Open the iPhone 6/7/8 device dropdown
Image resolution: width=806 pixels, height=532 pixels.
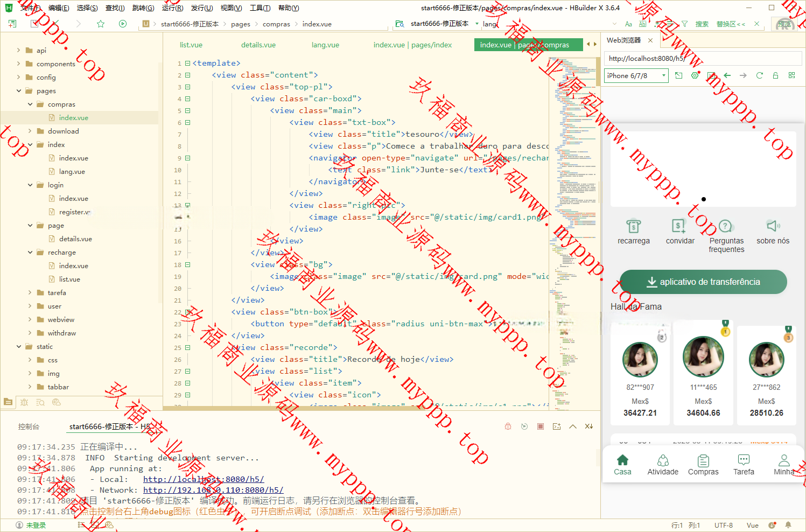(x=636, y=76)
